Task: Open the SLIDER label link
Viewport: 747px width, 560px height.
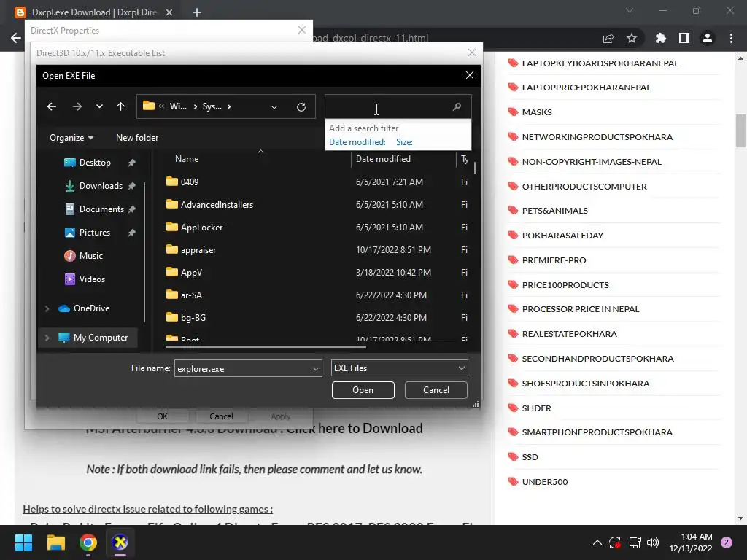Action: click(x=536, y=408)
